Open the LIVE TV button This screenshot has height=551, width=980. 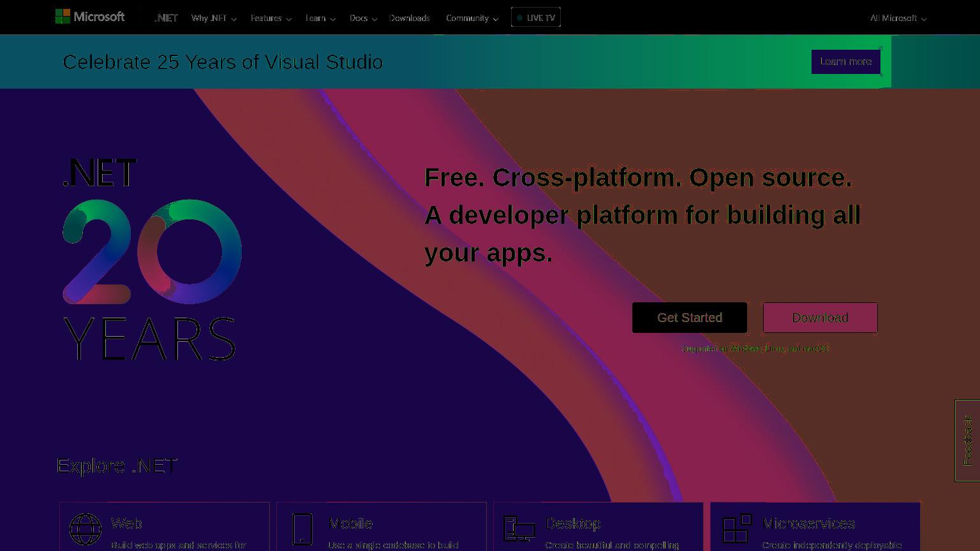[x=536, y=17]
